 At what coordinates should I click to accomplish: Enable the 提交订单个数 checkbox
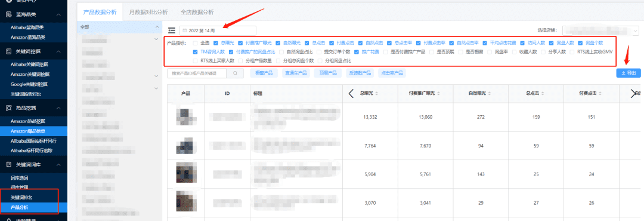tap(318, 52)
